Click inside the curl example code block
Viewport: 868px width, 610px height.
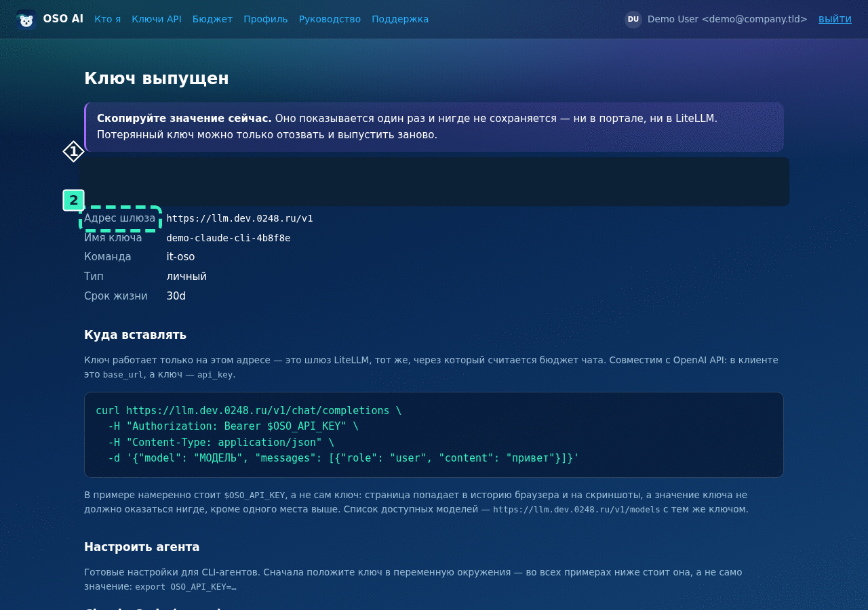[x=434, y=434]
